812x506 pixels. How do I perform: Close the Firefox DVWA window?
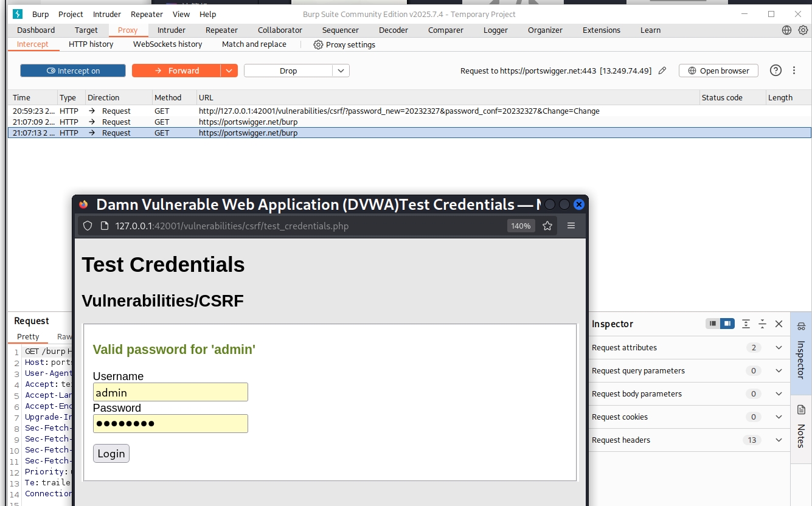click(x=579, y=204)
